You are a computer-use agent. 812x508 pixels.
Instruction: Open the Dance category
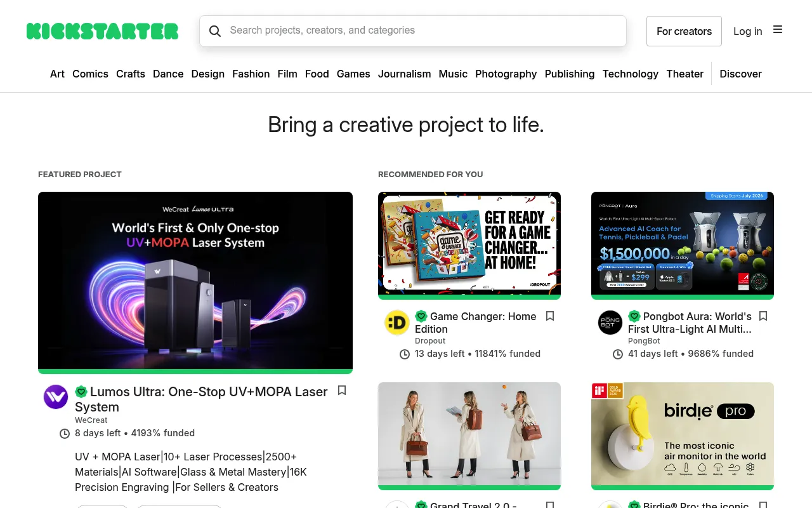coord(168,74)
